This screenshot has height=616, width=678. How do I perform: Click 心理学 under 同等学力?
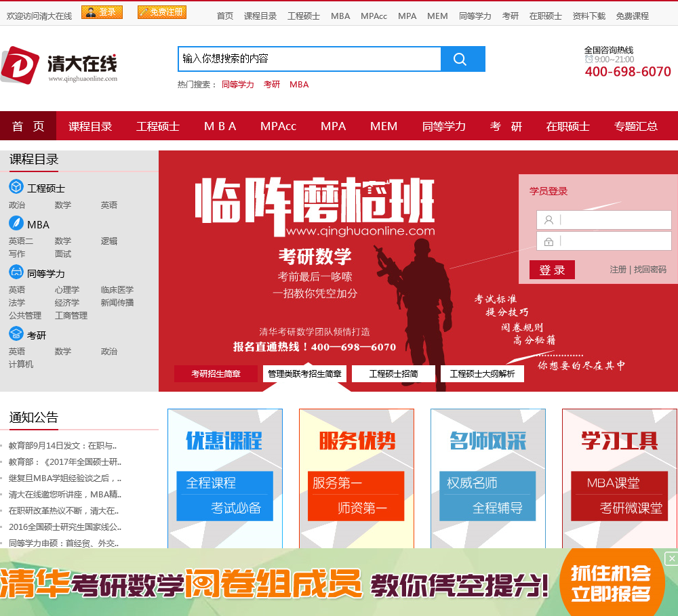click(67, 289)
